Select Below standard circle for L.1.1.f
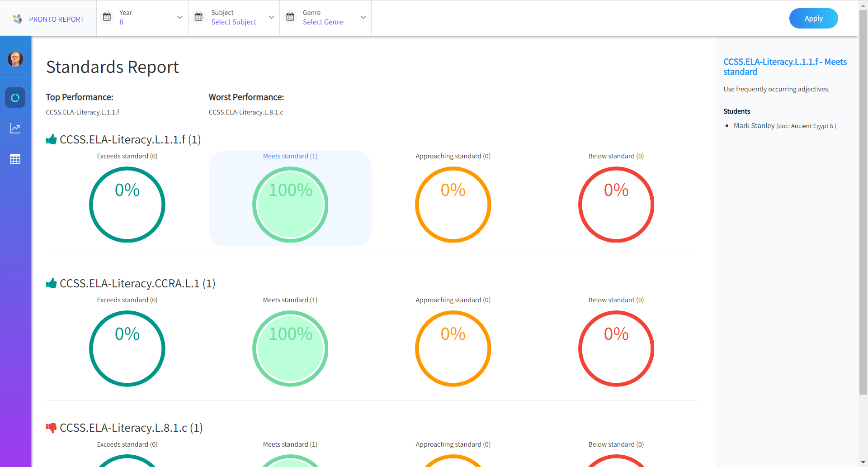 click(616, 205)
